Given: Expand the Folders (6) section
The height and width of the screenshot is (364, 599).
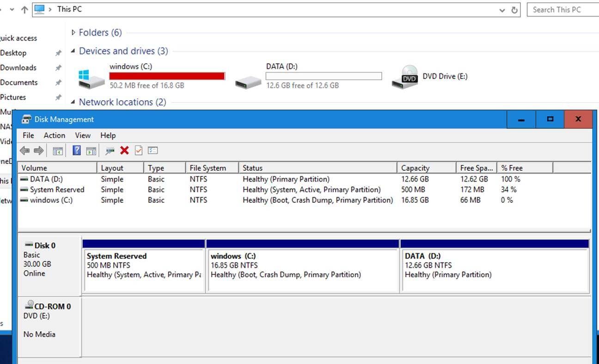Looking at the screenshot, I should (73, 32).
